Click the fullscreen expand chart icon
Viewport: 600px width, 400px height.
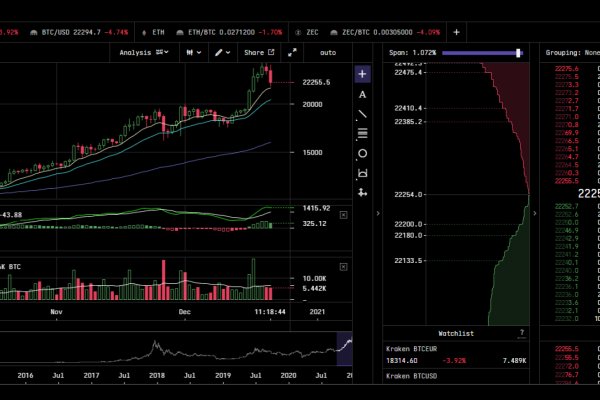click(292, 52)
